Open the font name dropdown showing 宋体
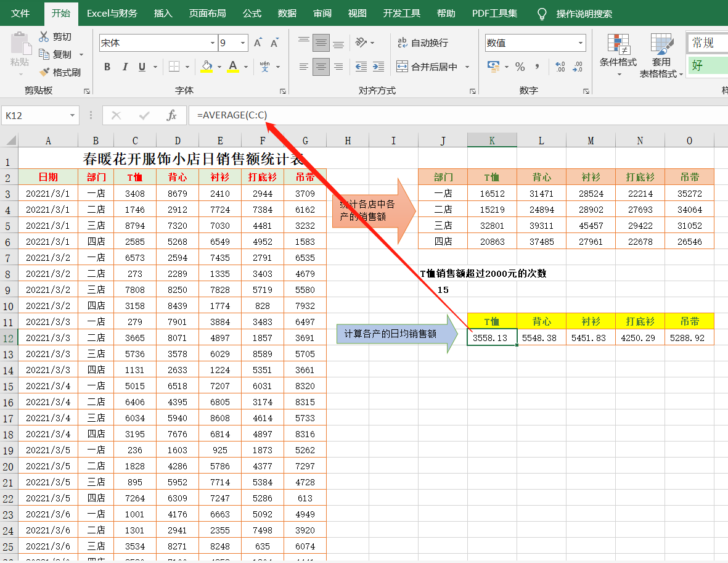Image resolution: width=728 pixels, height=563 pixels. 213,43
